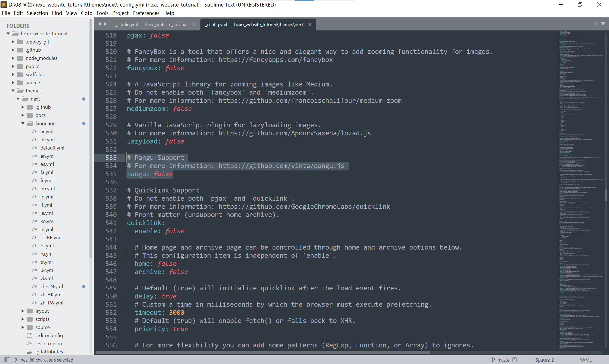
Task: Expand the layout folder
Action: tap(23, 311)
